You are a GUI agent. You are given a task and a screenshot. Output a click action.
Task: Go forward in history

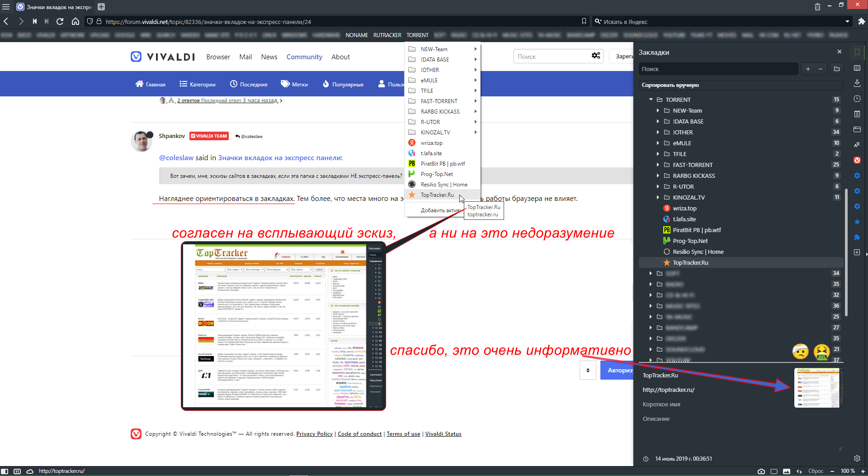[21, 21]
